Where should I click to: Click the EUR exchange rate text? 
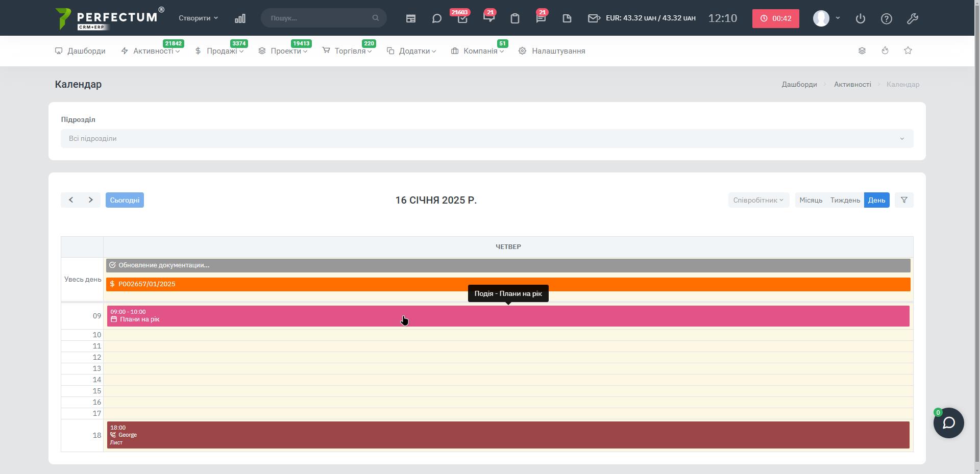[650, 18]
